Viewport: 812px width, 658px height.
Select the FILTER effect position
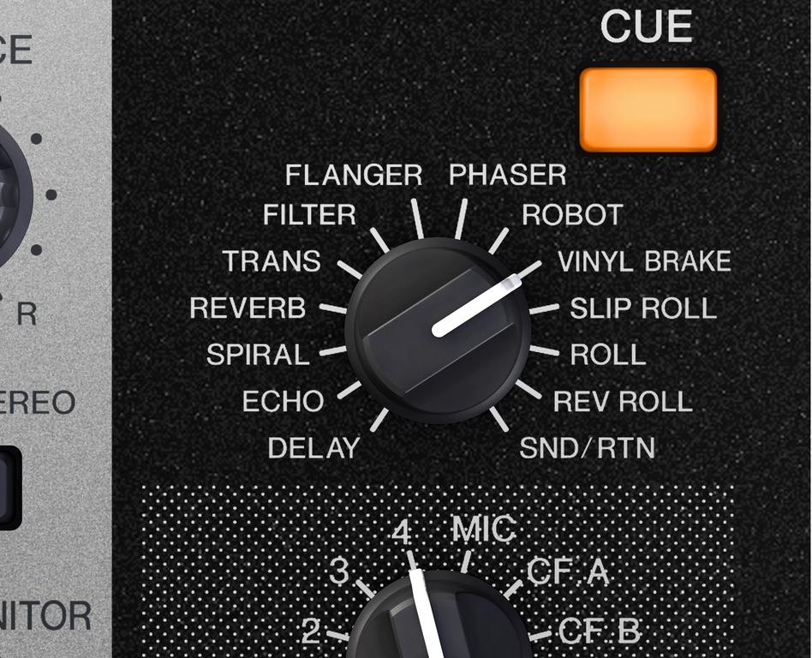pos(310,214)
